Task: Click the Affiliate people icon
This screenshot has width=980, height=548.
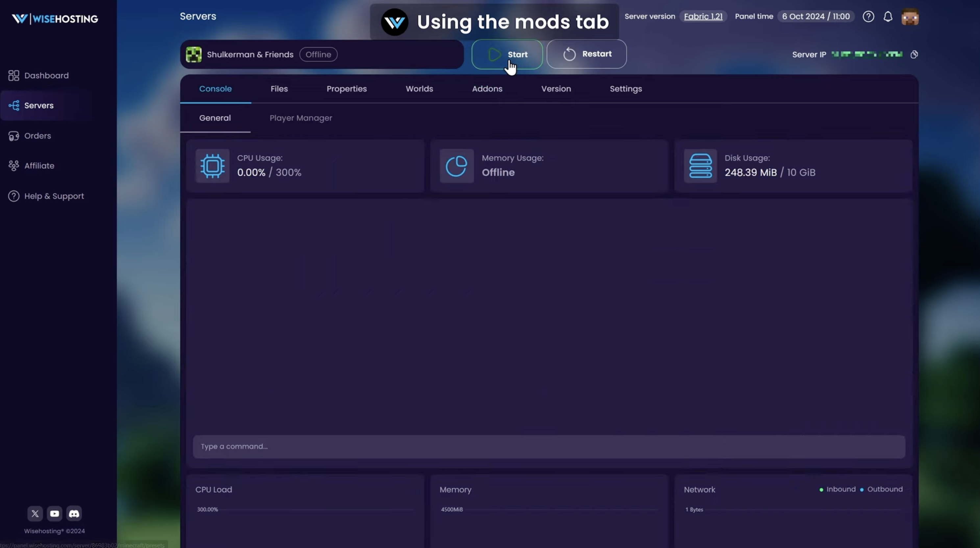Action: (14, 166)
